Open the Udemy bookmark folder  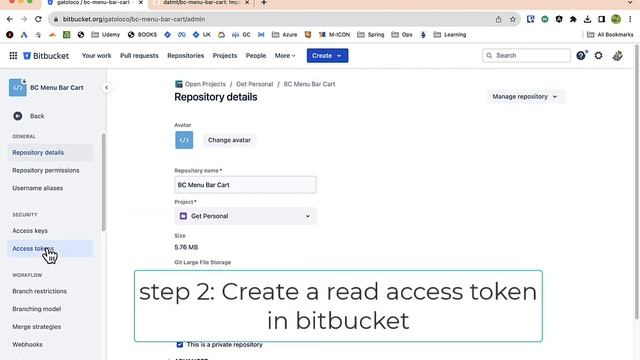point(105,35)
